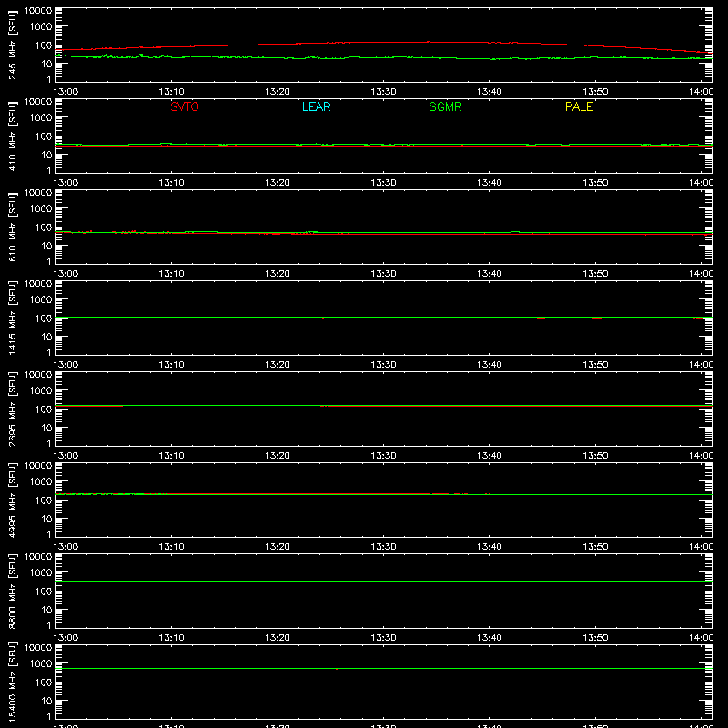Select the 610 MHz [SFU] axis title
The height and width of the screenshot is (728, 728).
[x=12, y=227]
